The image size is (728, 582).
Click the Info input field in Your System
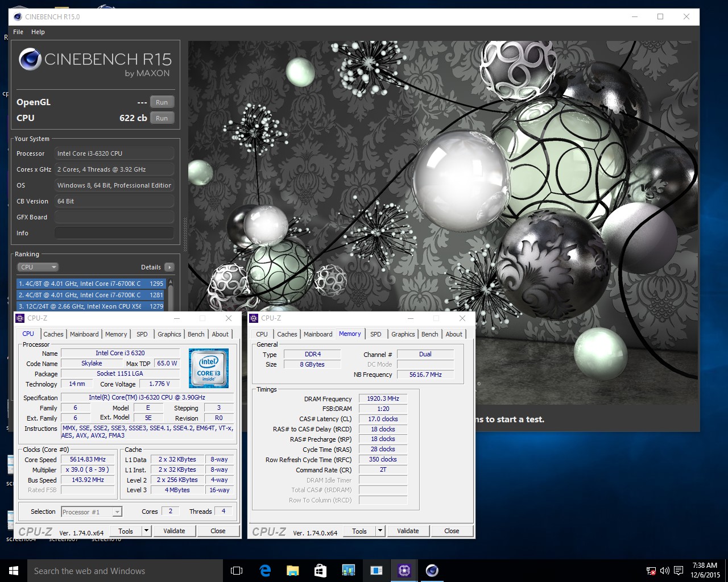click(114, 233)
